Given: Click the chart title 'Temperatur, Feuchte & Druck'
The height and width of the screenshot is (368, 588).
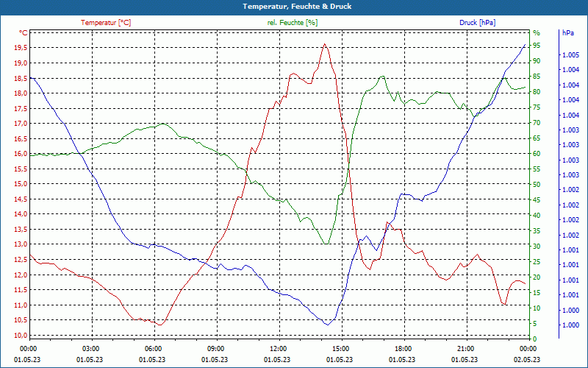Looking at the screenshot, I should (x=297, y=7).
